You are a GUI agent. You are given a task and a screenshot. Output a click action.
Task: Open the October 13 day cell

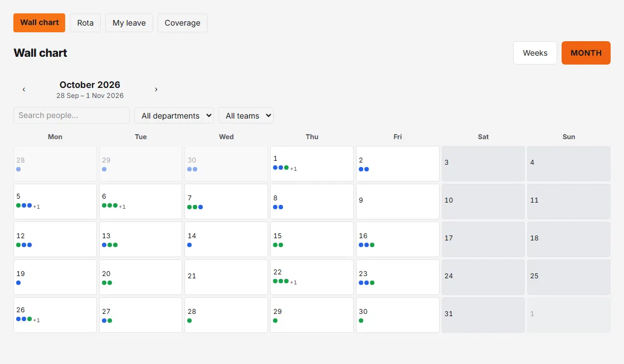point(140,239)
